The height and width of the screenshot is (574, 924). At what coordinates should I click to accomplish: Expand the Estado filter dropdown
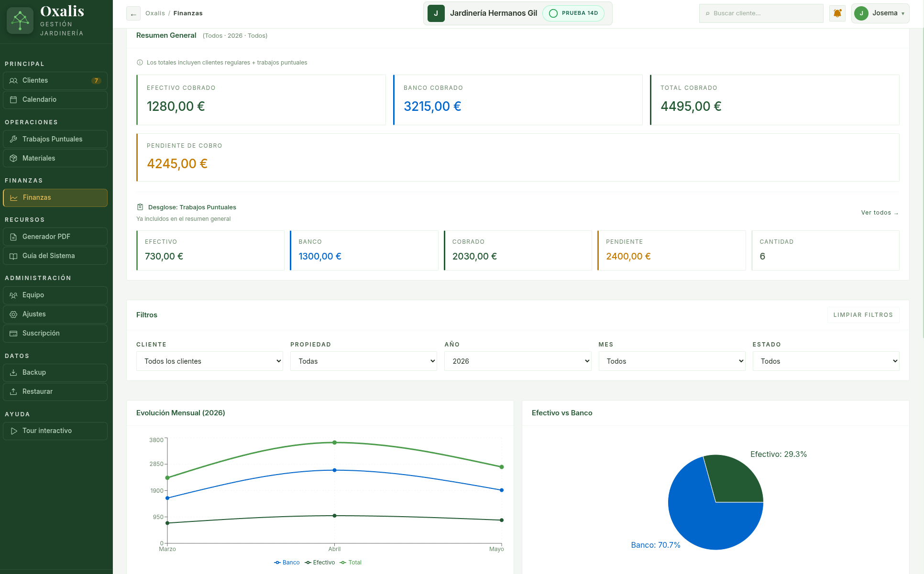pos(826,361)
